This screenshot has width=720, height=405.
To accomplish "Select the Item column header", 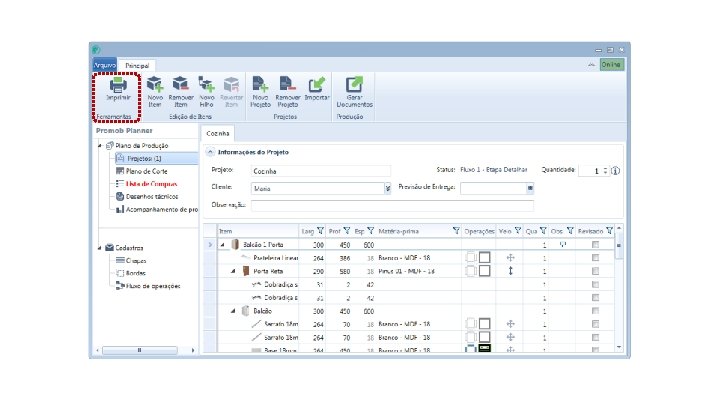I will [x=258, y=231].
